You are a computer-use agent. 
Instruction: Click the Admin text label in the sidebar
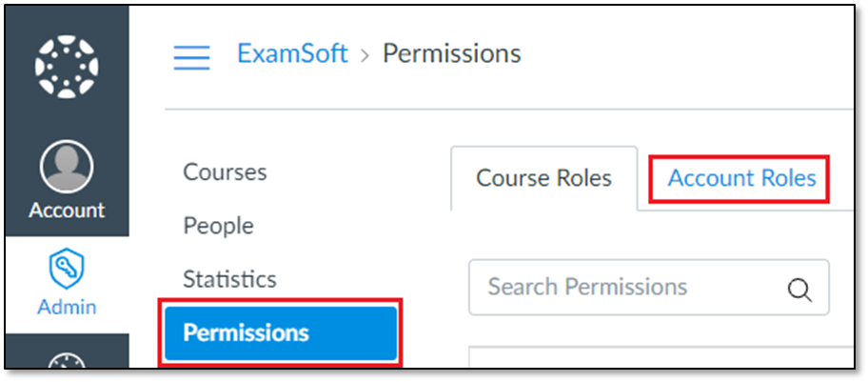[67, 307]
